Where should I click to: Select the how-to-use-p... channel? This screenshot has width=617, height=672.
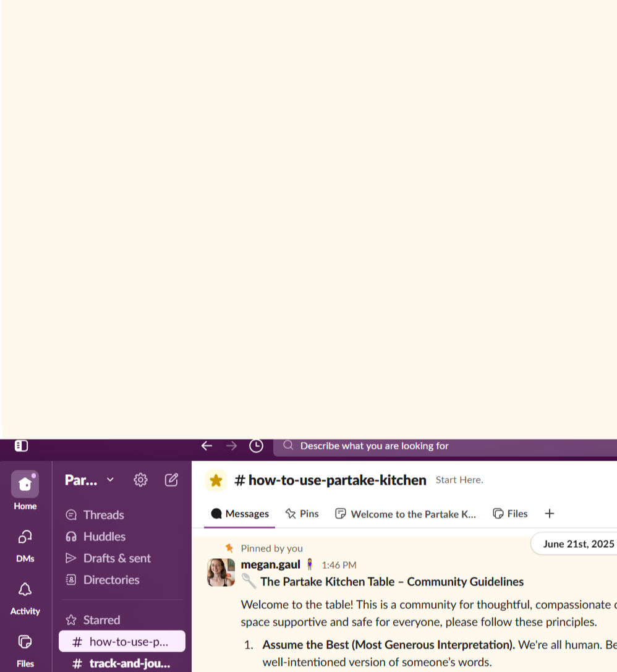click(x=122, y=641)
